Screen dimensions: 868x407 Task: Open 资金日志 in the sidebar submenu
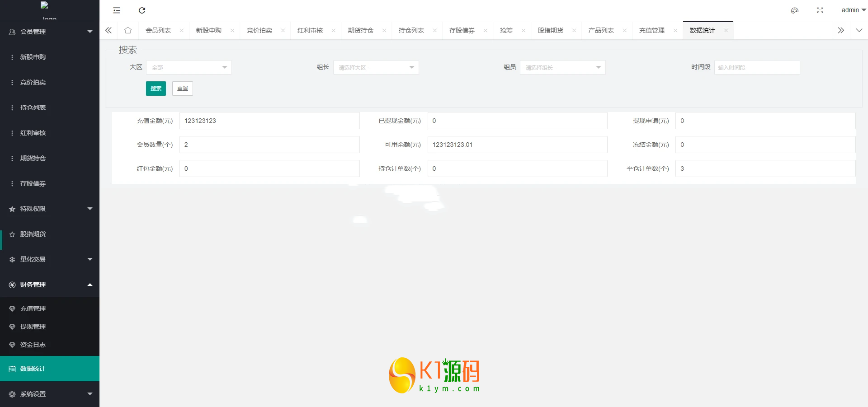[x=50, y=345]
